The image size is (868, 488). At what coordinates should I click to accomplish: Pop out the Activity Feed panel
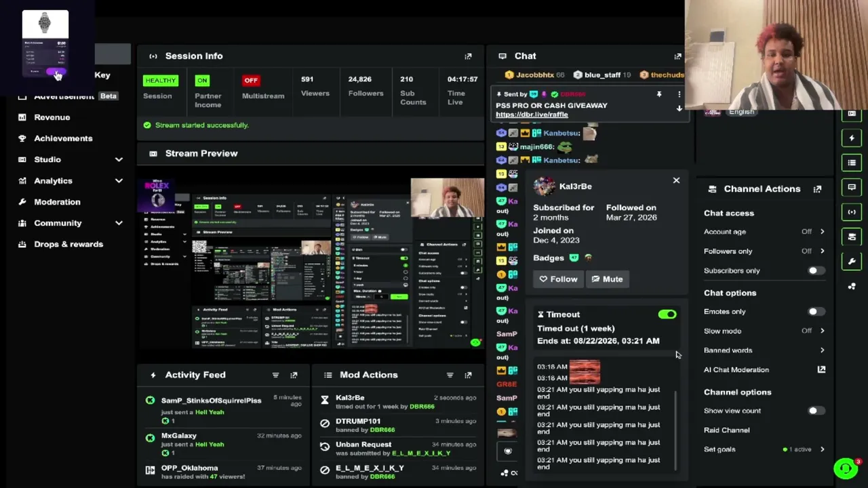tap(294, 375)
